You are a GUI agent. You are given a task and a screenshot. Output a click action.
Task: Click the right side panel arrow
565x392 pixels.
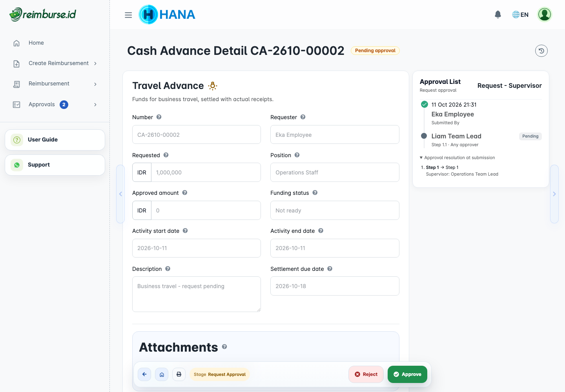coord(554,194)
